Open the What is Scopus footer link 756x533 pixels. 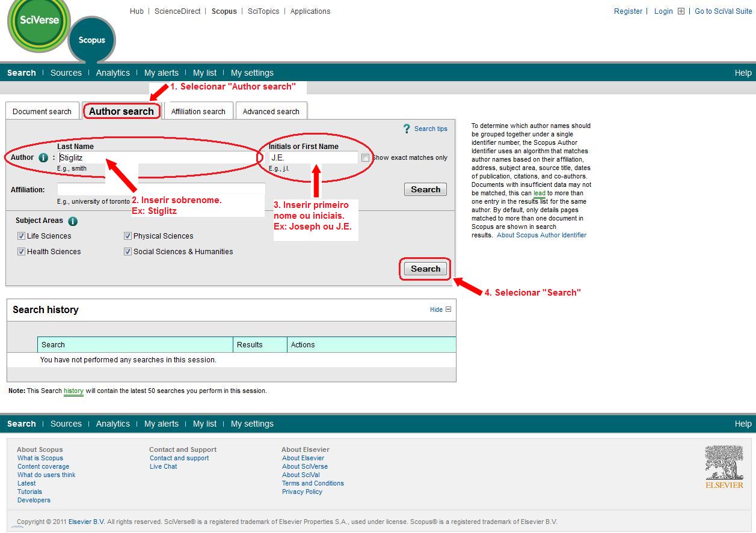tap(40, 458)
